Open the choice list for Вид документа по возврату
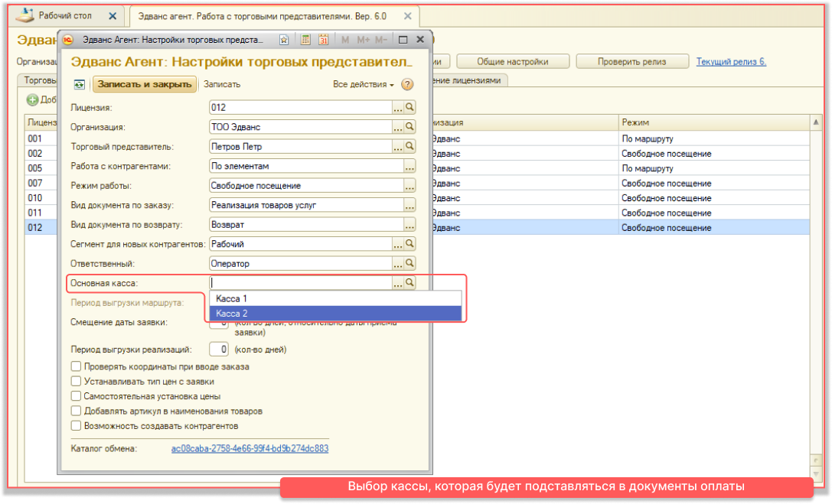Viewport: 832px width, 504px height. (409, 226)
